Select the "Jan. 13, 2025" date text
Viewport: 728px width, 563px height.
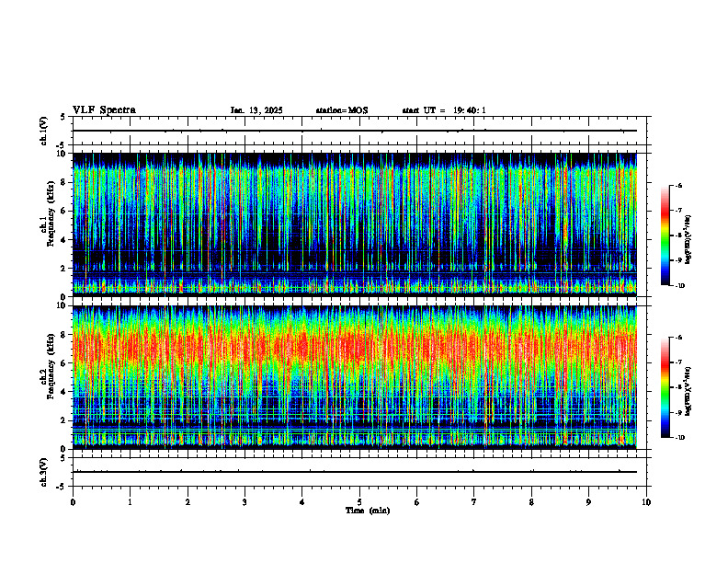256,110
